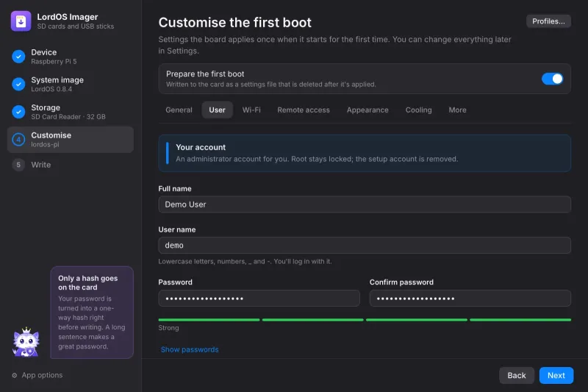Click the 'Lowercase letters, numbers' hint text
The width and height of the screenshot is (588, 392).
245,262
